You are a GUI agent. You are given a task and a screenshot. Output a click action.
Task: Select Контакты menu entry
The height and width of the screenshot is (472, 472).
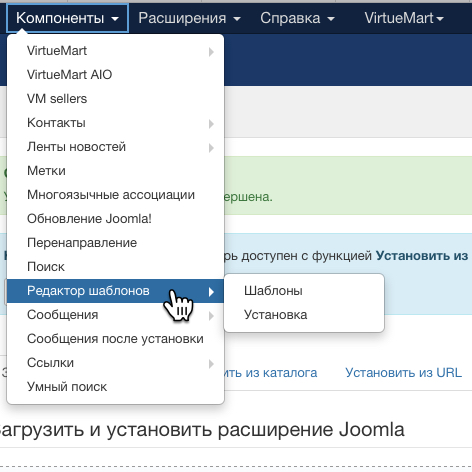pyautogui.click(x=115, y=123)
